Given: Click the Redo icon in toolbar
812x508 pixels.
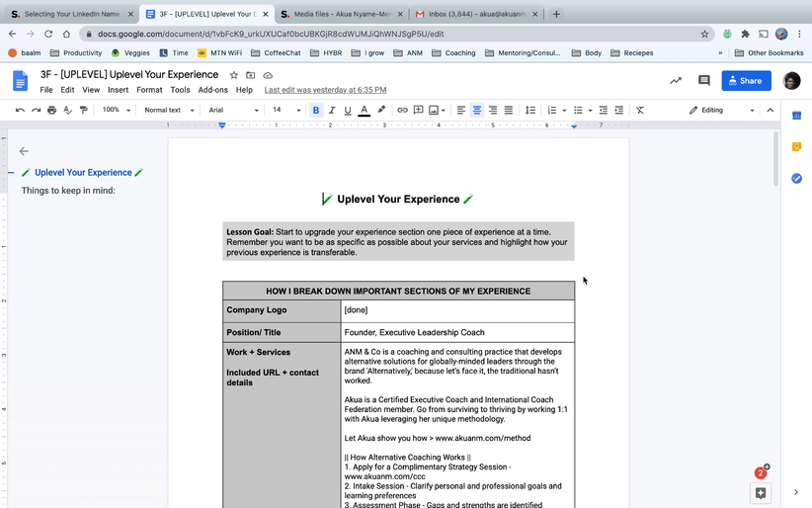Looking at the screenshot, I should pos(36,110).
